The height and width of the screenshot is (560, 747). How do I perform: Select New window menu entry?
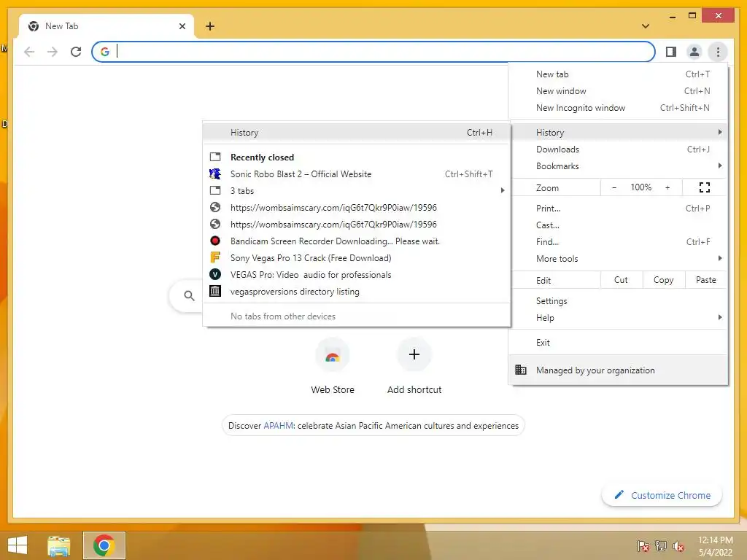click(618, 91)
